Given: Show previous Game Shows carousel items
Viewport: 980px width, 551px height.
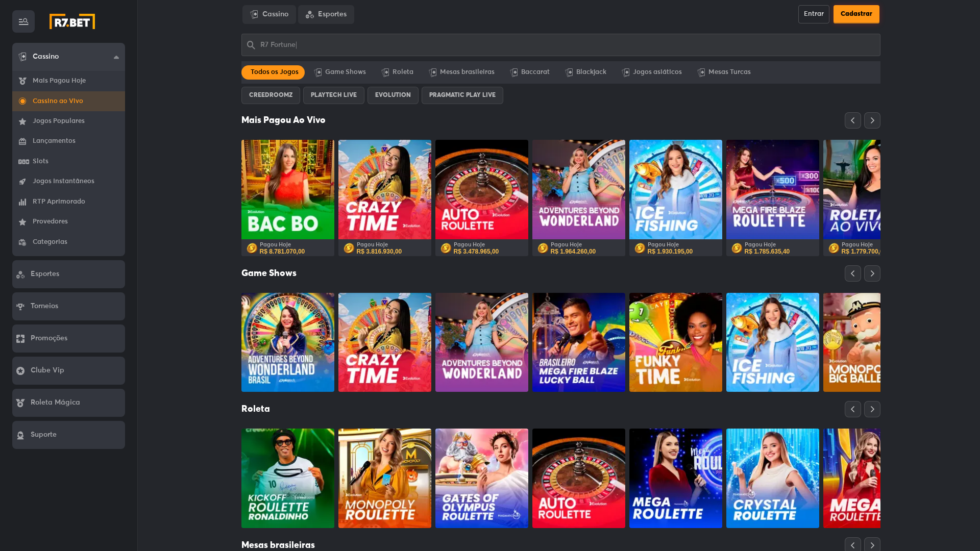Looking at the screenshot, I should [x=852, y=273].
